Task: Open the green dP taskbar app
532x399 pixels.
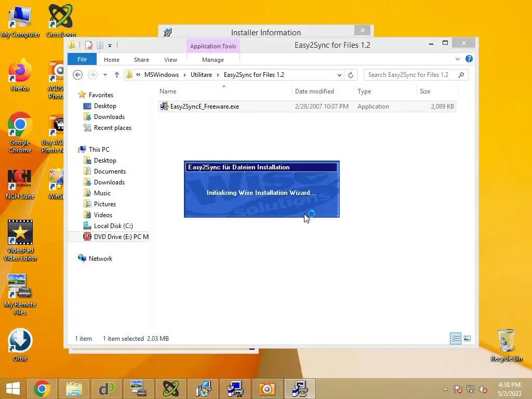Action: pyautogui.click(x=106, y=389)
